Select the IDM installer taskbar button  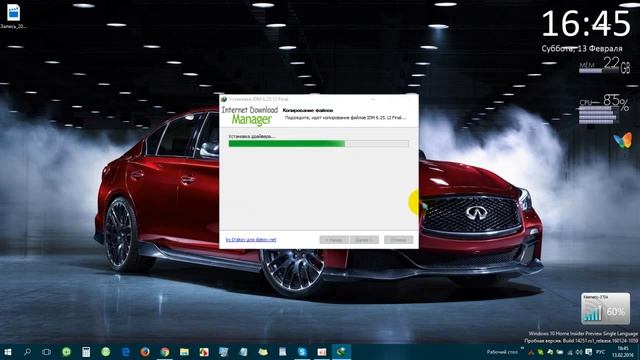coord(341,351)
